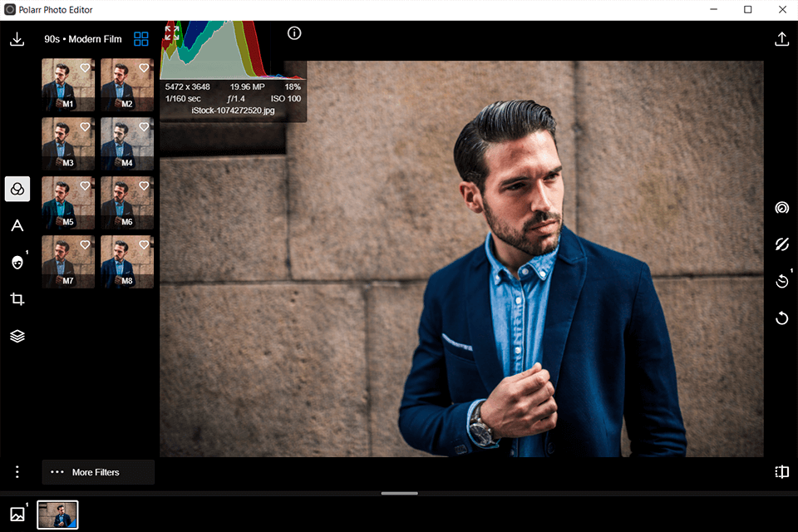Select the Filters tool in the left sidebar
Screen dimensions: 798x532
[17, 189]
